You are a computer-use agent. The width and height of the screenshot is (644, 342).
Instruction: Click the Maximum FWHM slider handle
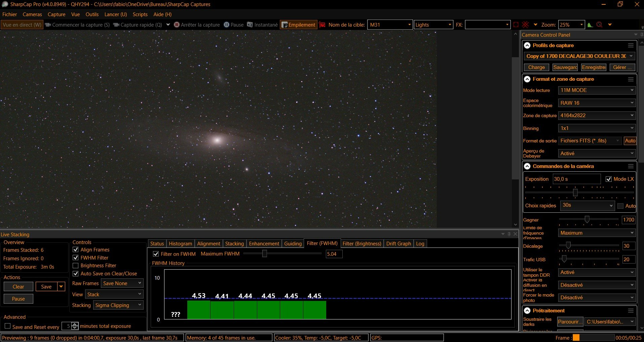pos(265,253)
